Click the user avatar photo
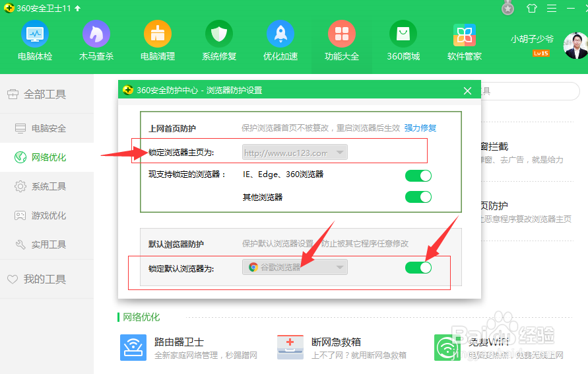 (575, 46)
